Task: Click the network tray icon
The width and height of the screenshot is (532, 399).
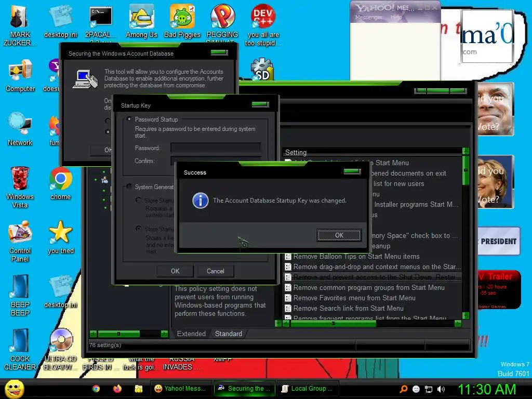Action: tap(429, 389)
